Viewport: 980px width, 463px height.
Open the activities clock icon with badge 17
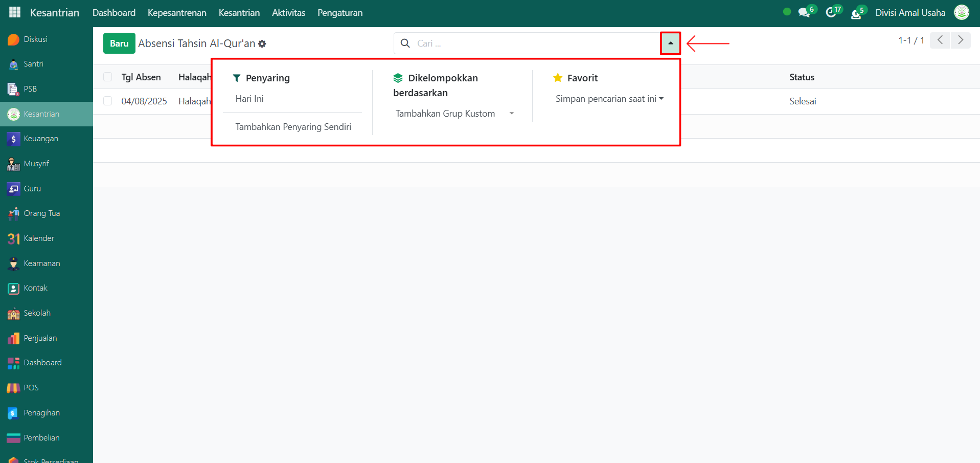[831, 13]
